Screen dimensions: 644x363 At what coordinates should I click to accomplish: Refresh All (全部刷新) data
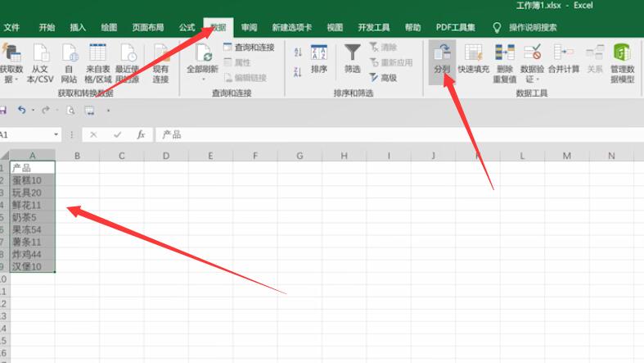pos(202,61)
